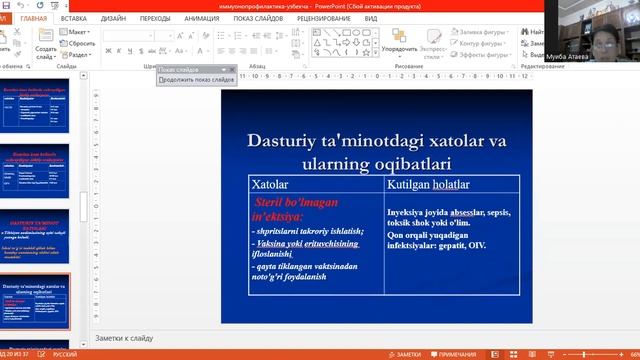640x360 pixels.
Task: Align text left icon
Action: pos(221,51)
